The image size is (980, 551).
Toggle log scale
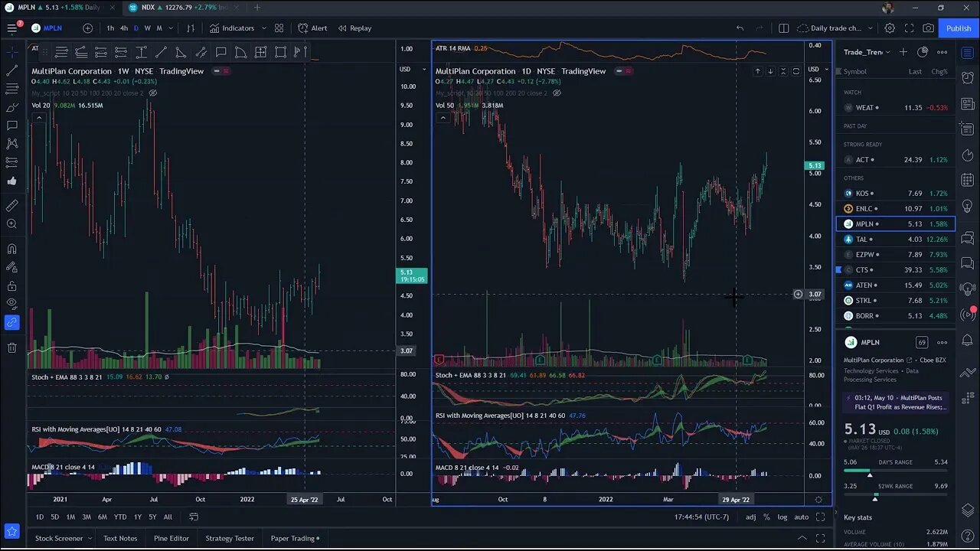[782, 517]
